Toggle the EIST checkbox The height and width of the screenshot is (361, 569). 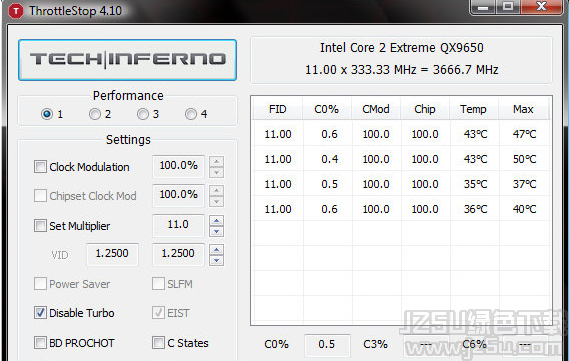point(158,313)
